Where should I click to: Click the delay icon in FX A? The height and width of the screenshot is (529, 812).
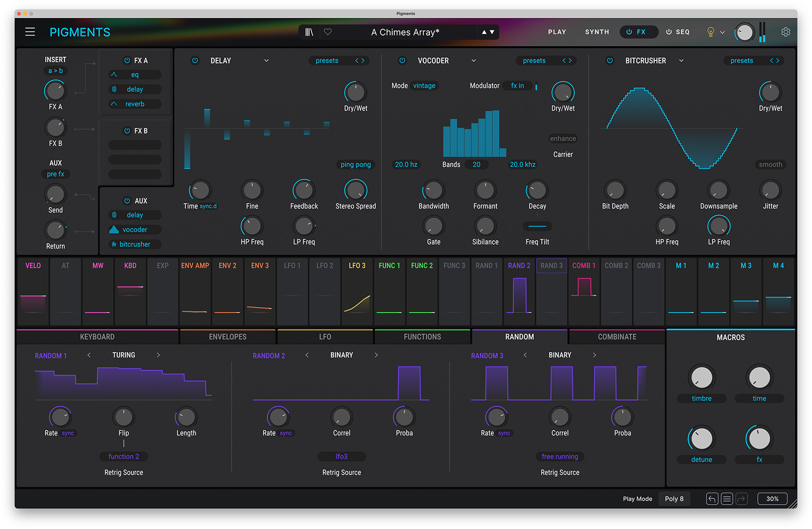tap(114, 89)
